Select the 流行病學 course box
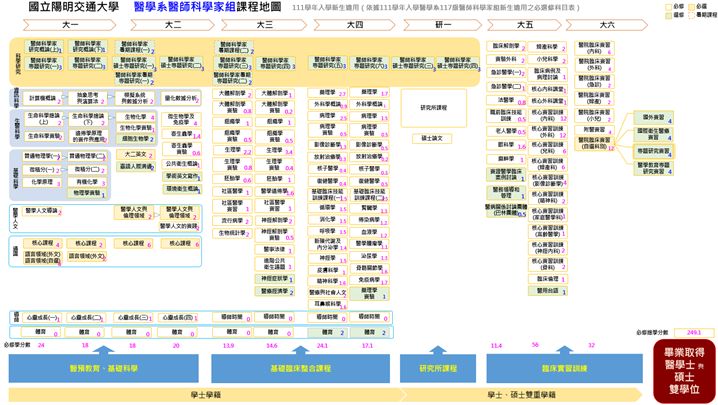718x405 pixels. 232,221
